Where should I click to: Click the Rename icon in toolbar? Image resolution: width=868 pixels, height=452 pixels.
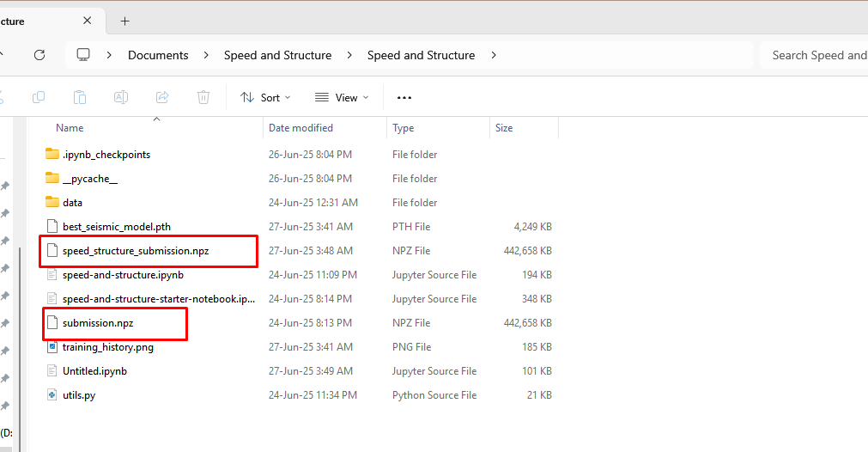click(121, 97)
